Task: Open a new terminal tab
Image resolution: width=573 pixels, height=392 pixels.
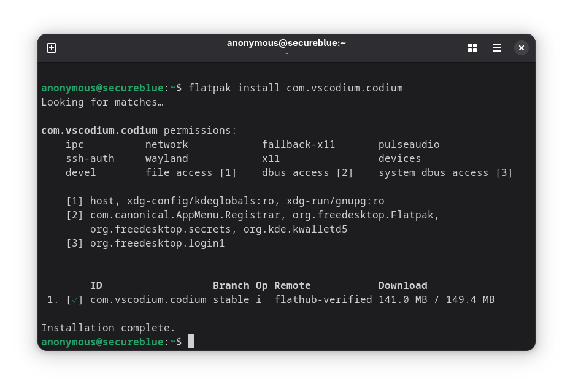Action: [x=52, y=48]
